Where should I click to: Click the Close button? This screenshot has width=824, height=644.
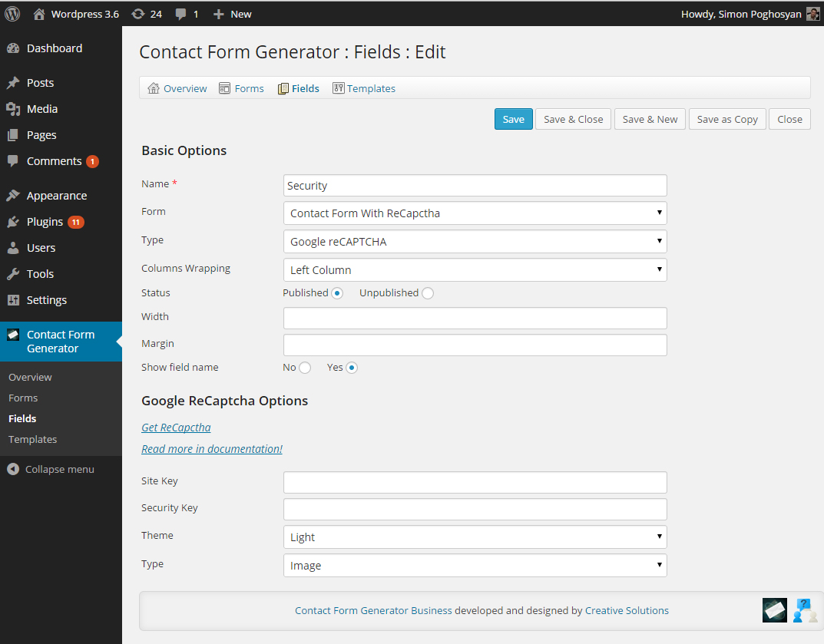click(x=790, y=119)
